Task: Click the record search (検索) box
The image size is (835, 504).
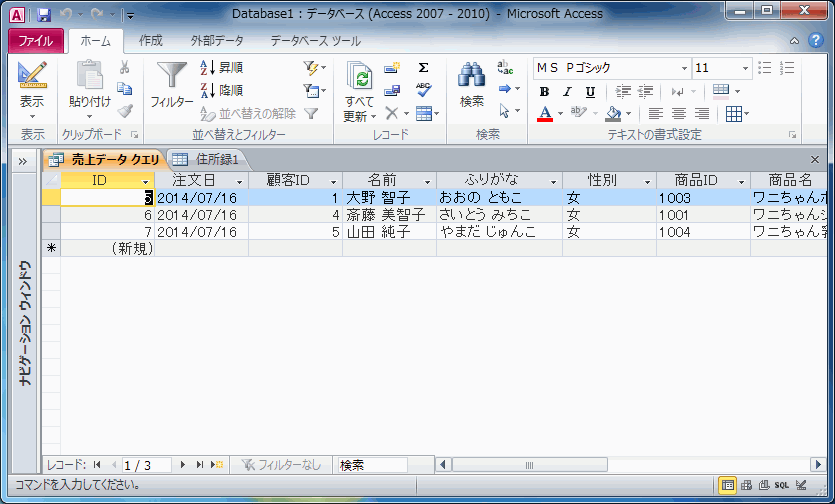Action: tap(372, 465)
